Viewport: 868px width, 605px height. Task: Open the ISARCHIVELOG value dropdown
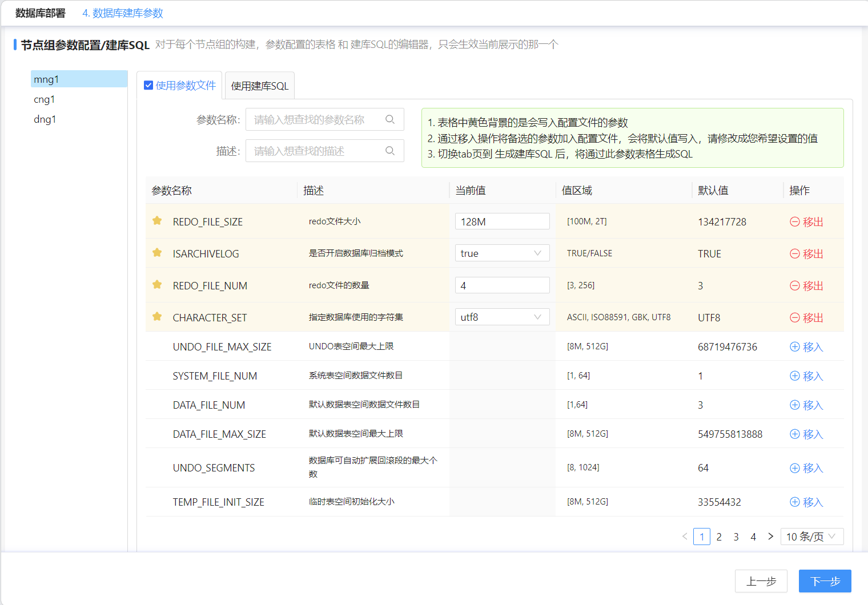(502, 253)
